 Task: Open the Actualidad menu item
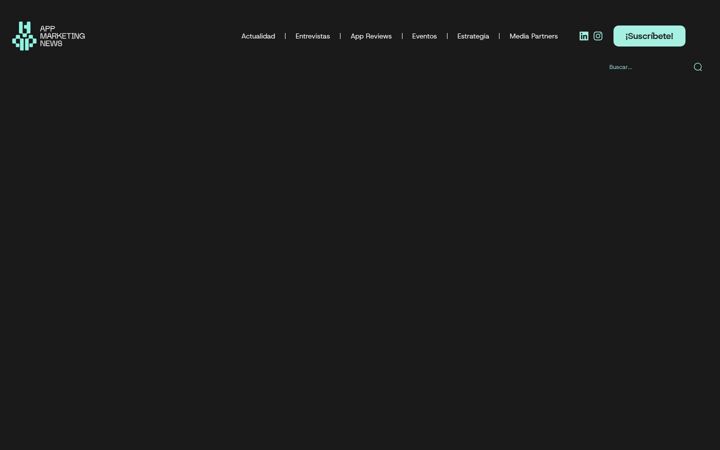click(258, 36)
